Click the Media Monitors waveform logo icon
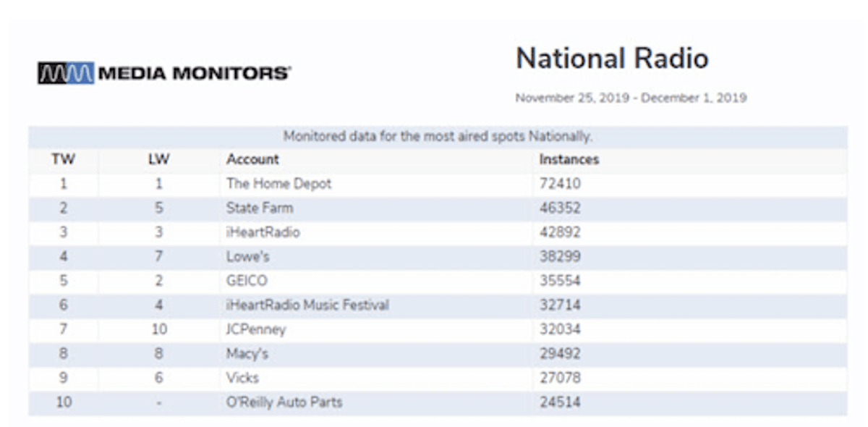 [66, 73]
